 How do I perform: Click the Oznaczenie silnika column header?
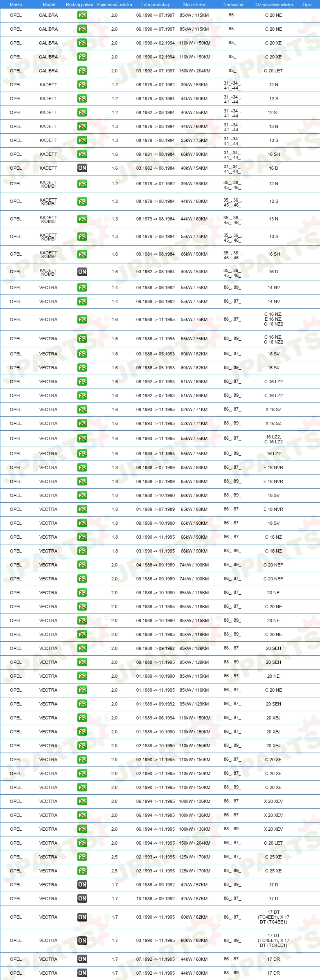(274, 4)
